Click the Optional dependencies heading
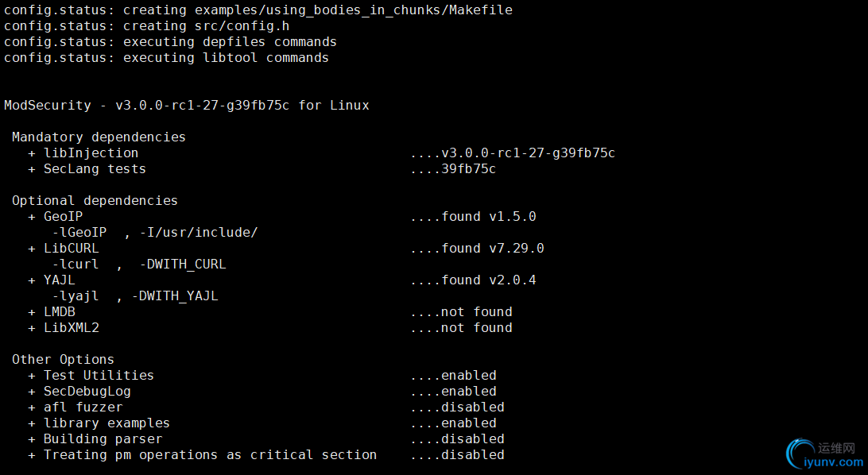Viewport: 868px width, 475px height. (95, 201)
